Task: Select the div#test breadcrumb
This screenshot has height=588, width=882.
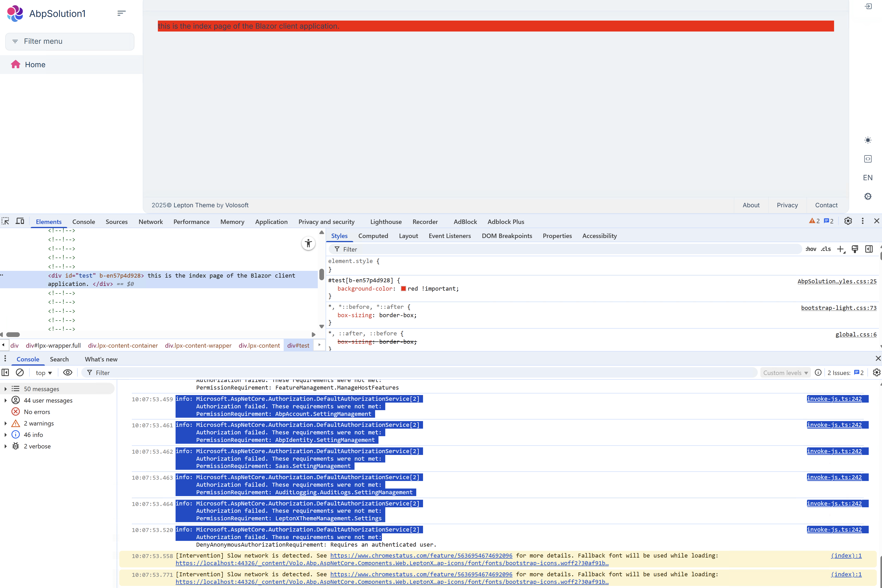Action: coord(299,345)
